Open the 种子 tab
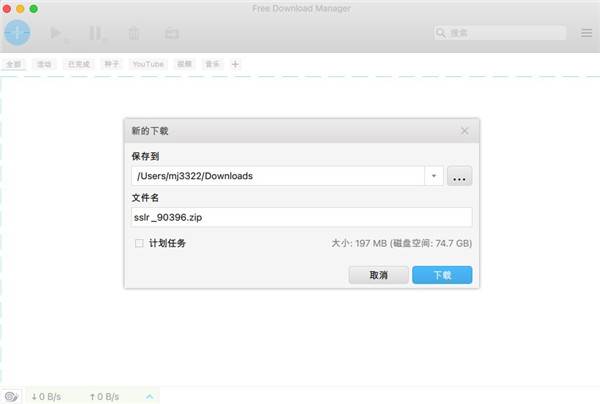The image size is (600, 404). coord(111,64)
